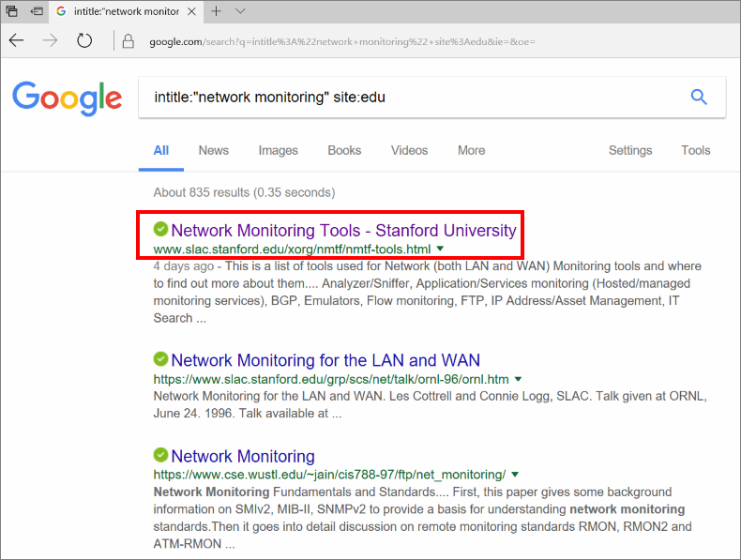Click green checkmark beside LAN and WAN result
This screenshot has width=741, height=560.
click(160, 359)
